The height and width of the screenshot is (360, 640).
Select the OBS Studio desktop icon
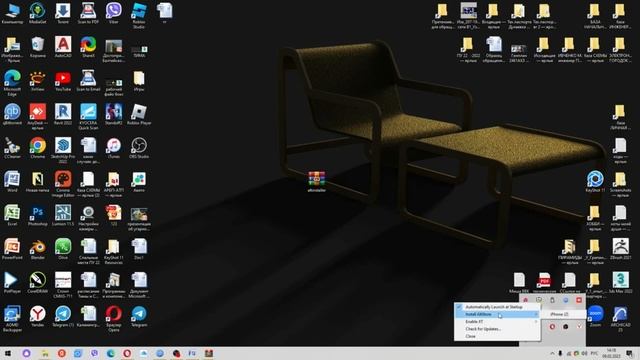(x=139, y=148)
